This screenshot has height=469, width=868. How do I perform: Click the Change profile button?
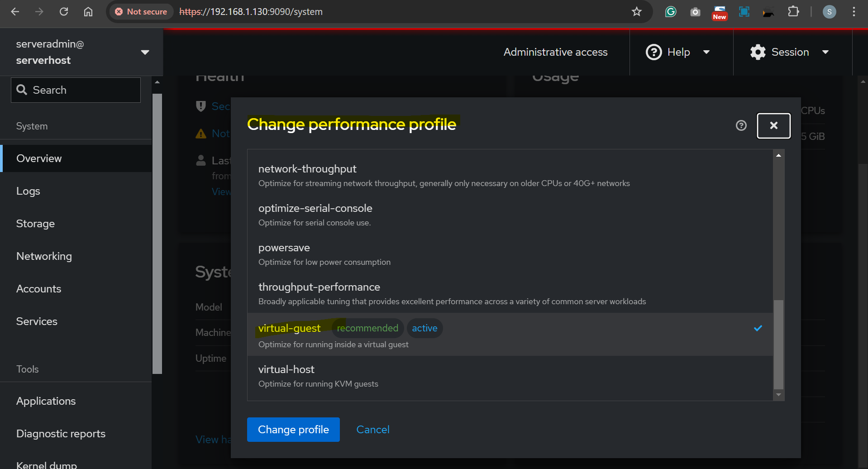[x=293, y=430]
